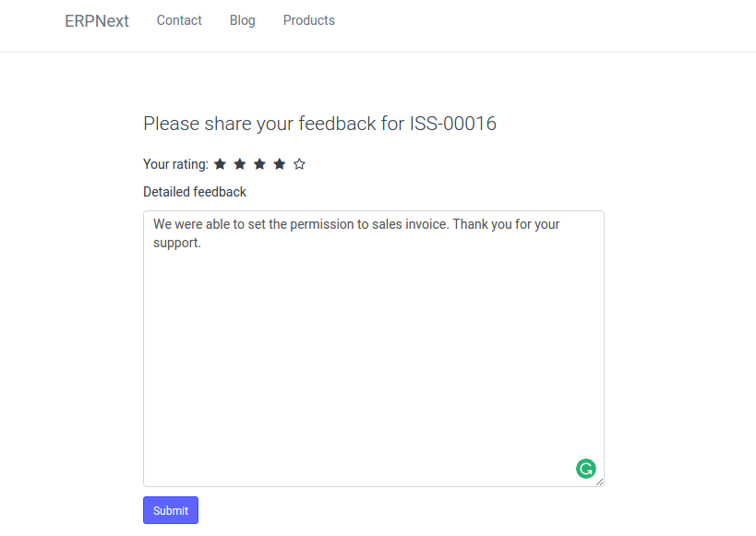Image resolution: width=756 pixels, height=536 pixels.
Task: Open the green Grammarly icon
Action: (x=585, y=469)
